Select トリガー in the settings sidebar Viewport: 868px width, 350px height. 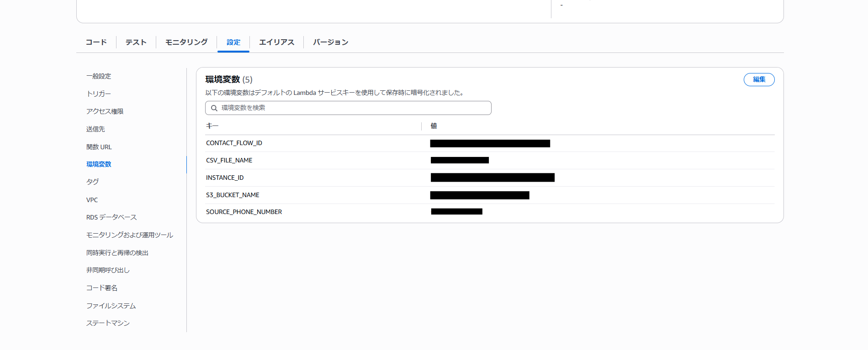(x=99, y=94)
